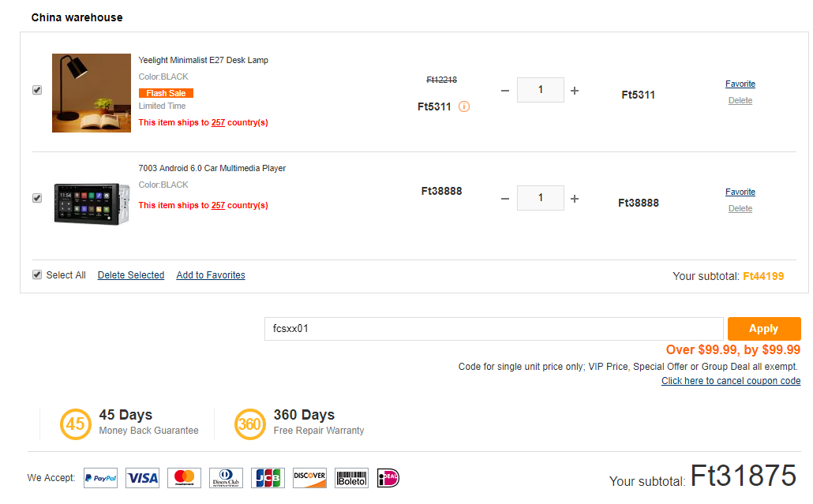Focus the coupon code input field
The width and height of the screenshot is (813, 504).
point(493,329)
